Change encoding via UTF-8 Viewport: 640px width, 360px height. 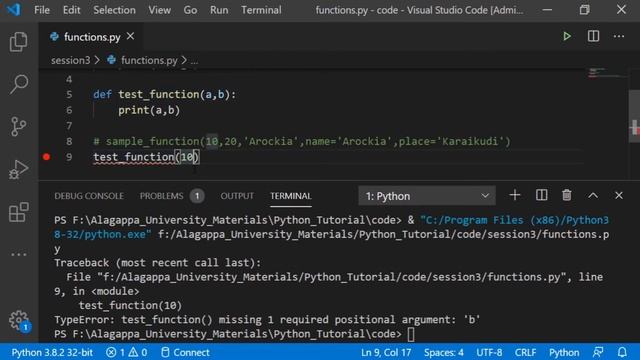click(489, 352)
